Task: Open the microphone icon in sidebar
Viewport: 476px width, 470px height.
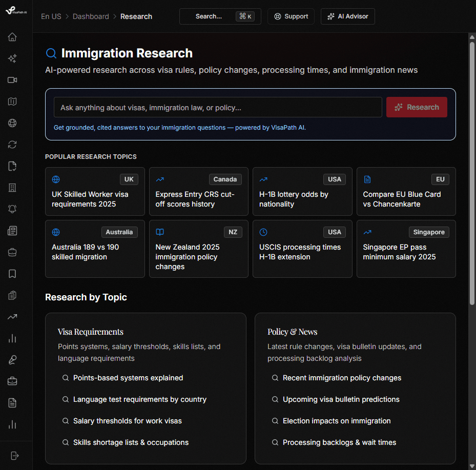Action: pos(12,360)
